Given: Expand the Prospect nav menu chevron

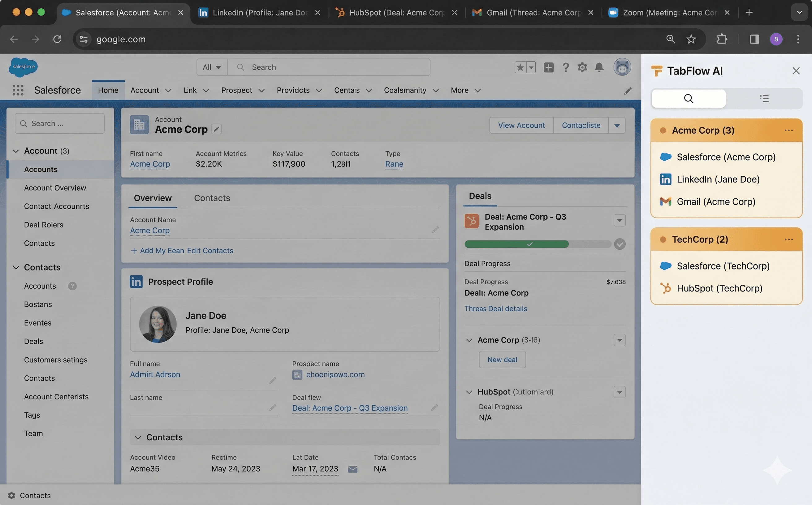Looking at the screenshot, I should (x=261, y=91).
